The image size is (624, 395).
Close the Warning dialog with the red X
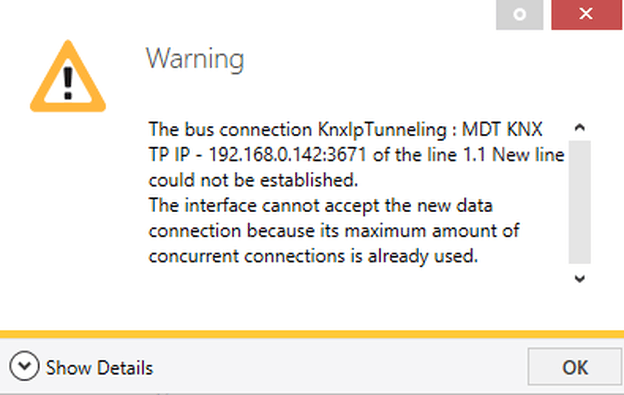[586, 14]
